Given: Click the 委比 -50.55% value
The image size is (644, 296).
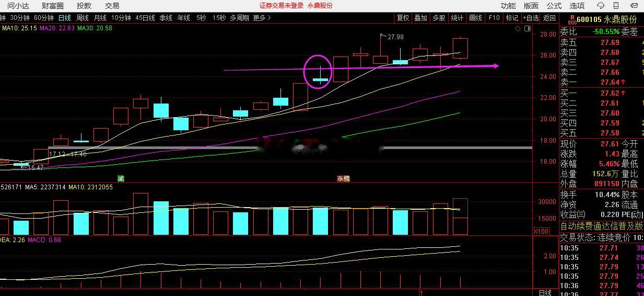Looking at the screenshot, I should (605, 31).
